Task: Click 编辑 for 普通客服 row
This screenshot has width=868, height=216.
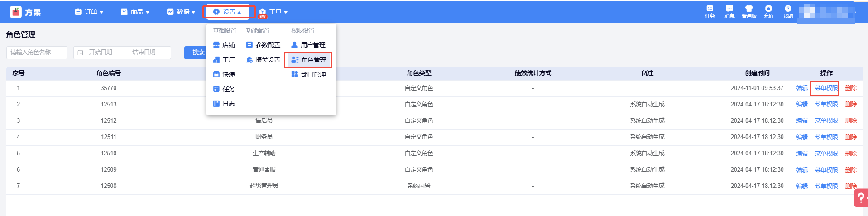Action: 802,170
